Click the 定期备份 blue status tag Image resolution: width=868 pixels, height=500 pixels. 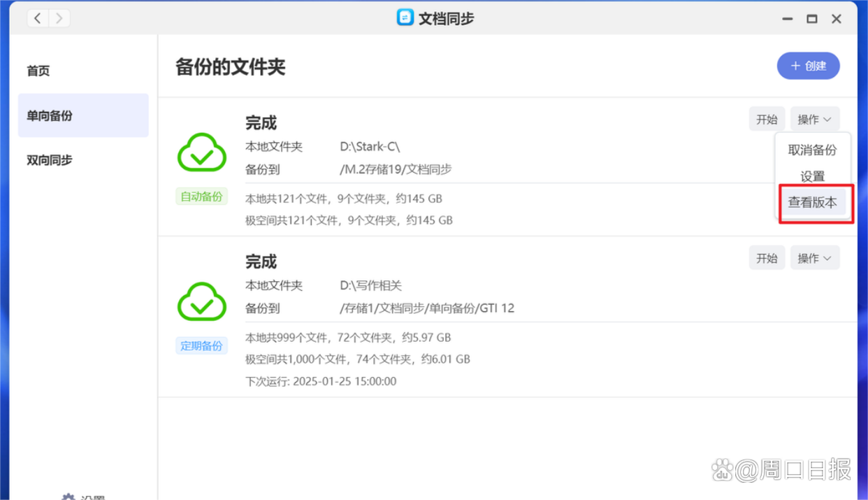pos(201,345)
